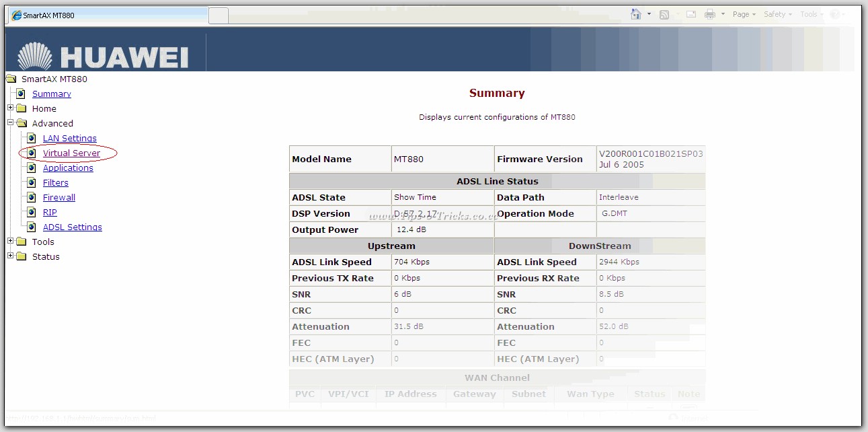Open the Virtual Server link
Image resolution: width=868 pixels, height=432 pixels.
[71, 153]
